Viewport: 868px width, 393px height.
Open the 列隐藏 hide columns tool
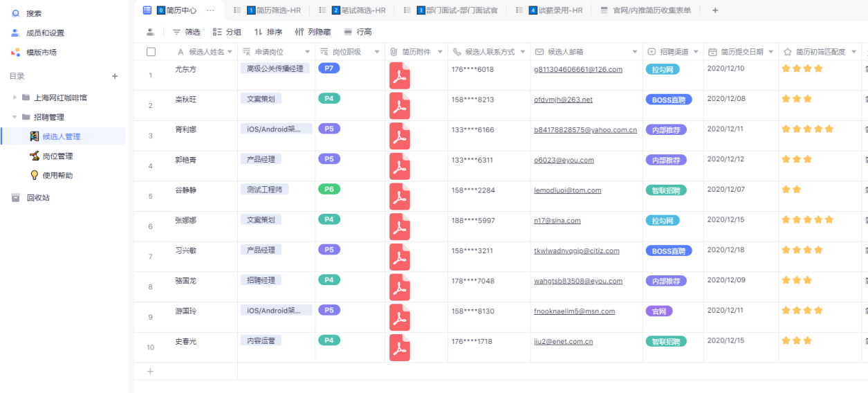pyautogui.click(x=313, y=32)
